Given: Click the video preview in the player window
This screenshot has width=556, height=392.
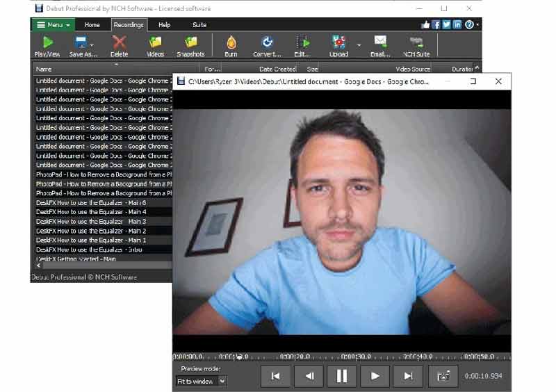Looking at the screenshot, I should (x=342, y=222).
